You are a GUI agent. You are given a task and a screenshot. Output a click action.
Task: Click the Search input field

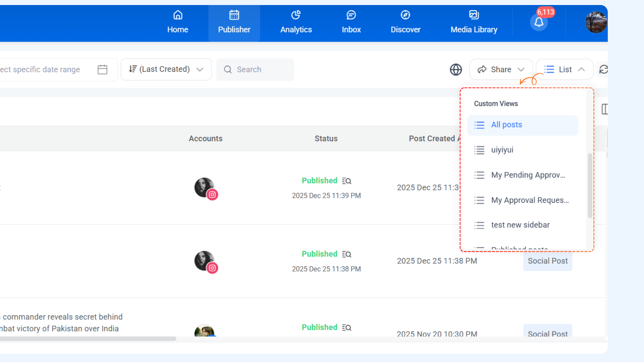tap(255, 69)
